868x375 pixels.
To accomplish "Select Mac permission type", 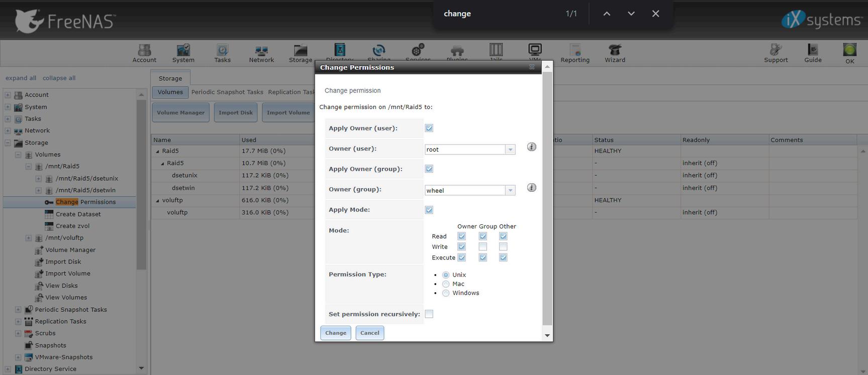I will tap(446, 284).
